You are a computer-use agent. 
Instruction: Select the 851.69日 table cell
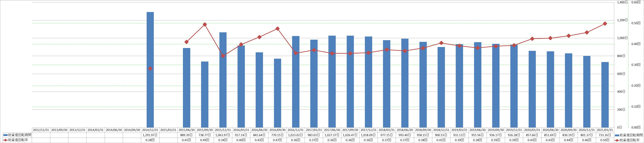(550, 135)
